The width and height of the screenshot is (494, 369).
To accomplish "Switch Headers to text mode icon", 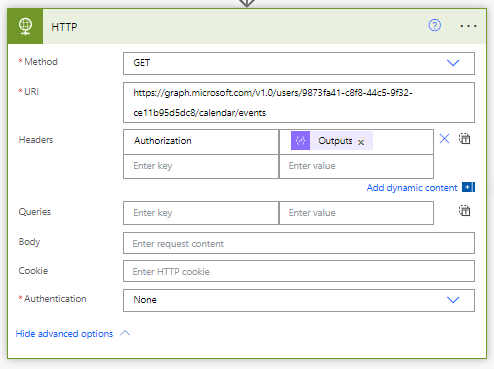I will point(464,139).
